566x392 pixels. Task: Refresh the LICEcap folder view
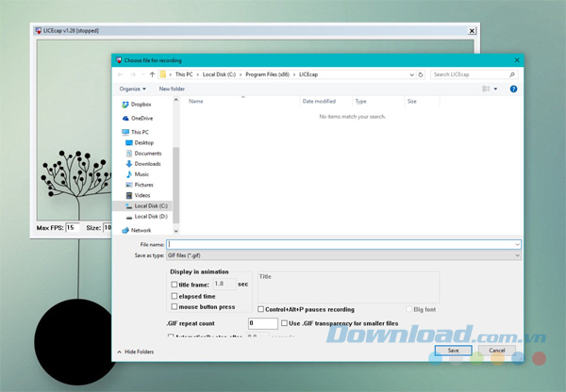419,73
